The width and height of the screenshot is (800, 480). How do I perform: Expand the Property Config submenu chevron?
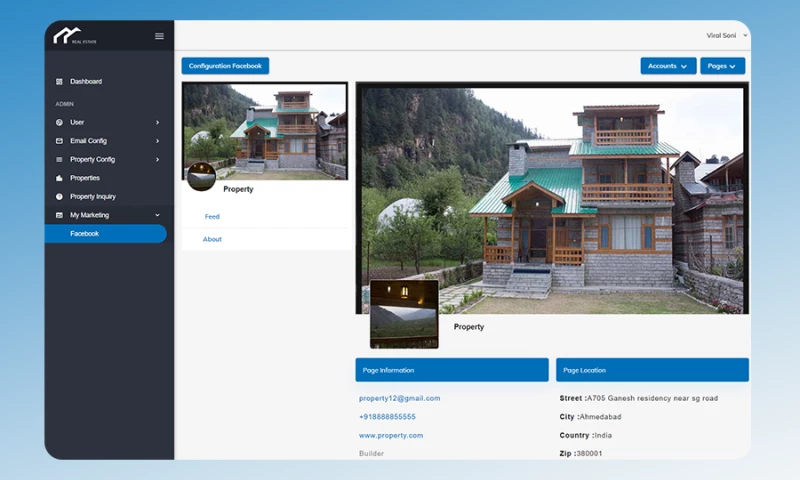(157, 160)
